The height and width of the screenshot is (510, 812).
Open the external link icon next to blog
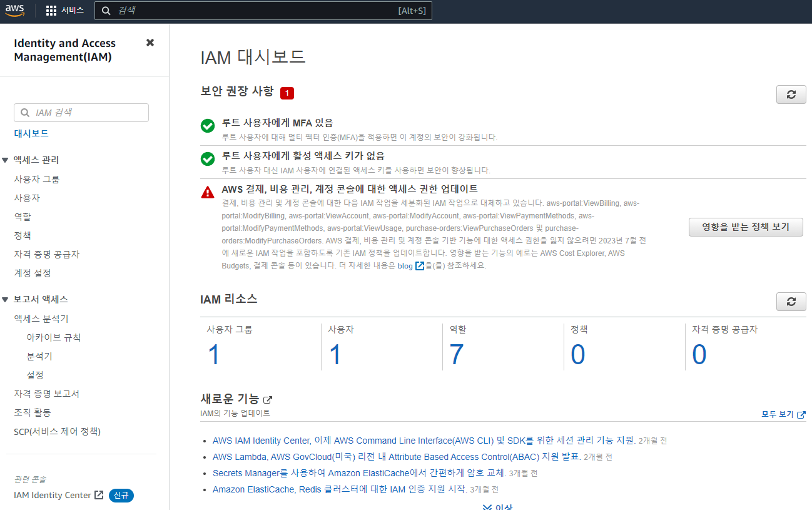(x=420, y=265)
